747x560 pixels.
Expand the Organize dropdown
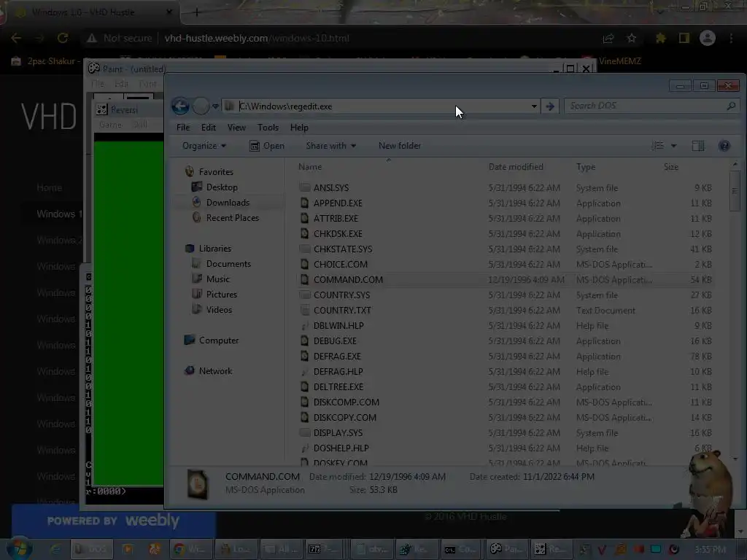tap(204, 146)
